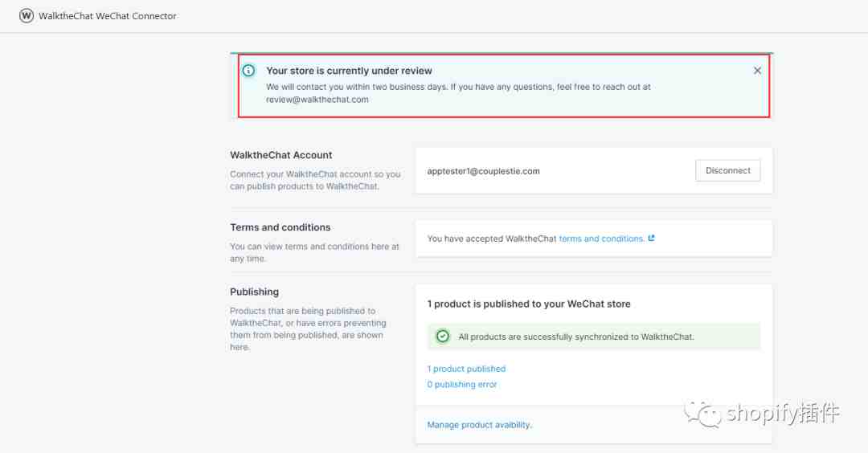The width and height of the screenshot is (868, 453).
Task: Click the product published to WeChat store heading
Action: pyautogui.click(x=529, y=304)
